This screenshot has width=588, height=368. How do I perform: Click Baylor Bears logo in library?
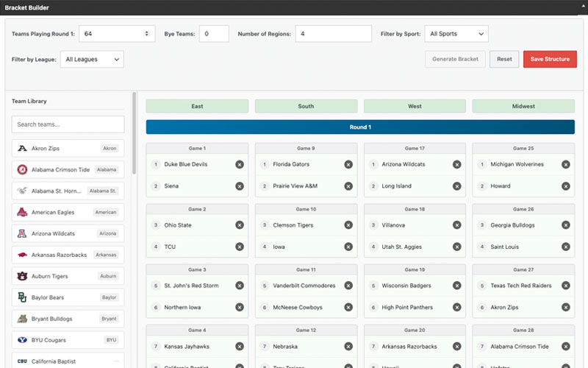pyautogui.click(x=22, y=297)
